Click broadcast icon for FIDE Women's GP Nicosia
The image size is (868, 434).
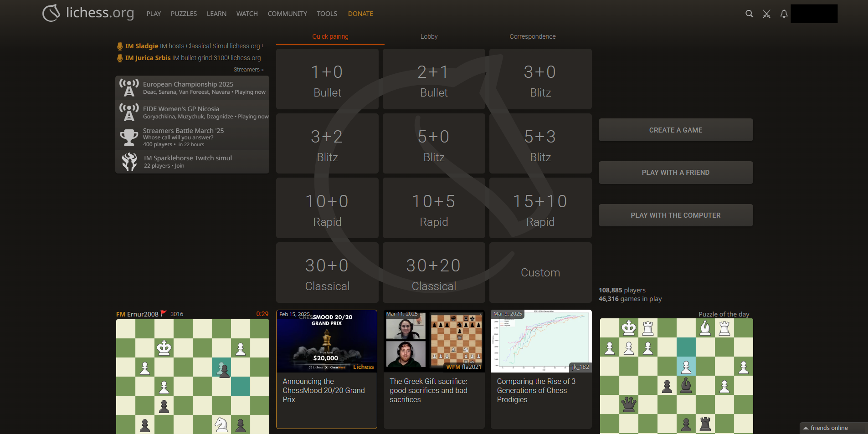(129, 112)
